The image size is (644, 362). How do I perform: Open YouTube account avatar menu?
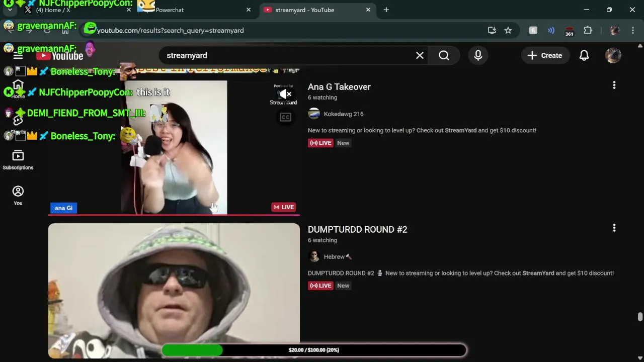613,55
